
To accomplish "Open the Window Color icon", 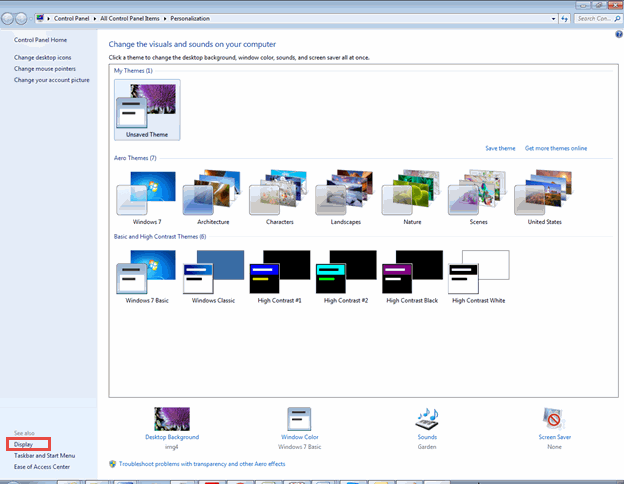I will (x=299, y=419).
